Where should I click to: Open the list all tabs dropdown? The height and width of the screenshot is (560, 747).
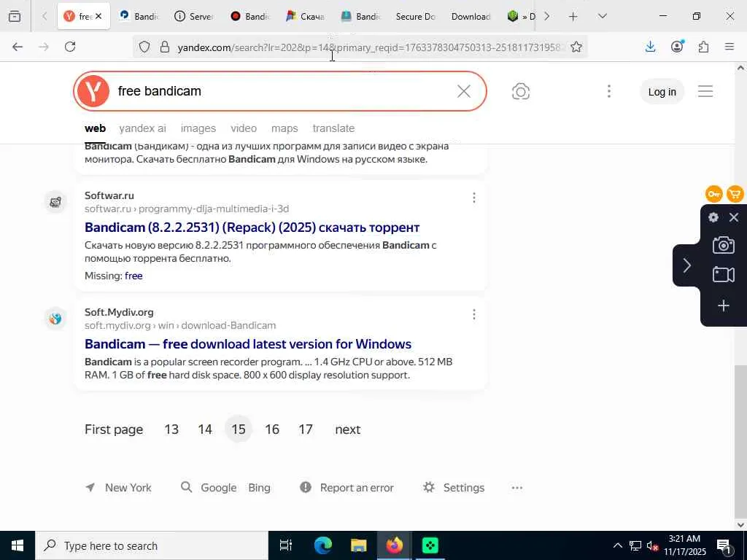(x=602, y=17)
